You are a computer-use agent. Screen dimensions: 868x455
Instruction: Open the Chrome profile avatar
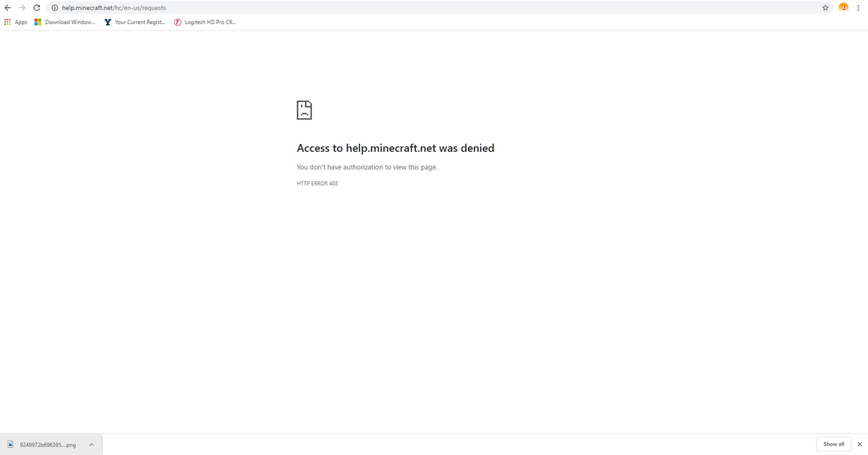pos(843,7)
